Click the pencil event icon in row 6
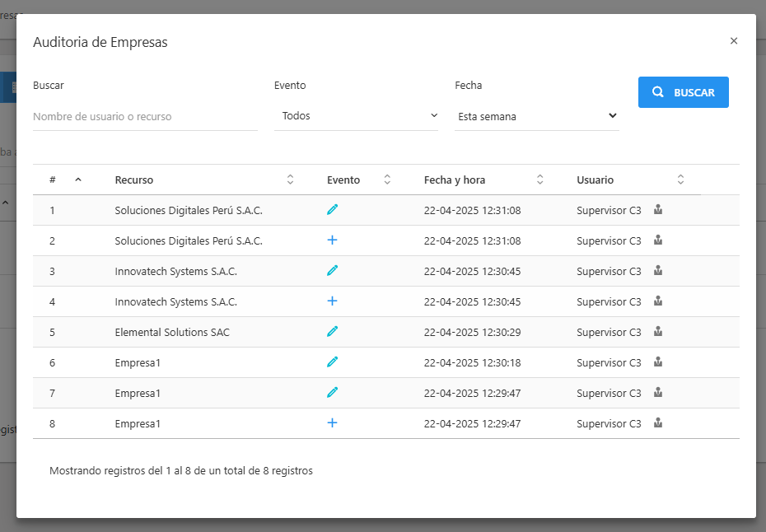This screenshot has width=766, height=532. (x=332, y=362)
